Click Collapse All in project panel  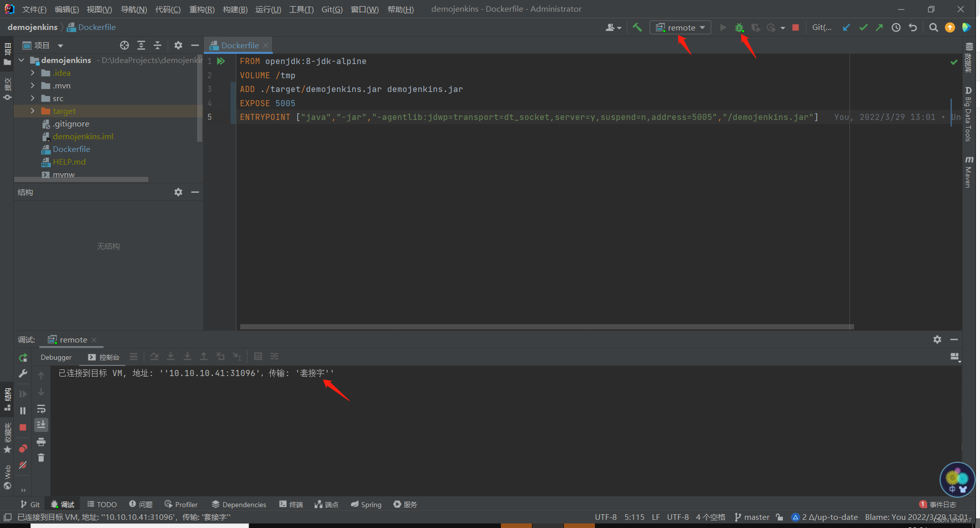157,45
